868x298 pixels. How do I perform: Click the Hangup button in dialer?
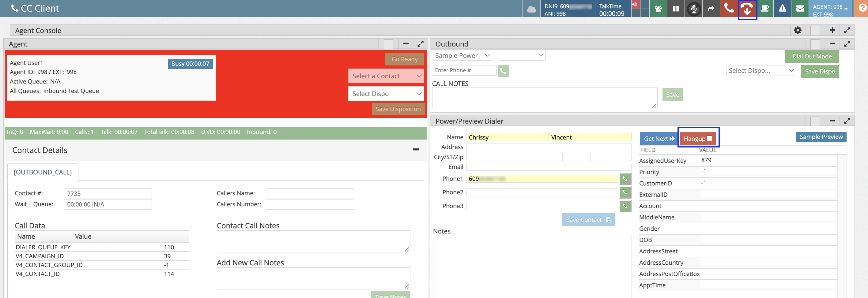pyautogui.click(x=697, y=139)
